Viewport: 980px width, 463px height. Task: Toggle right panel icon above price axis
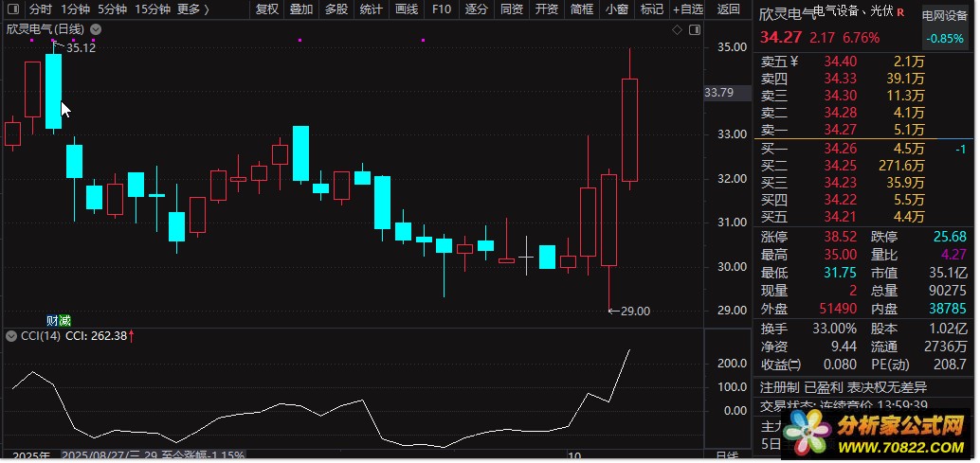[695, 29]
